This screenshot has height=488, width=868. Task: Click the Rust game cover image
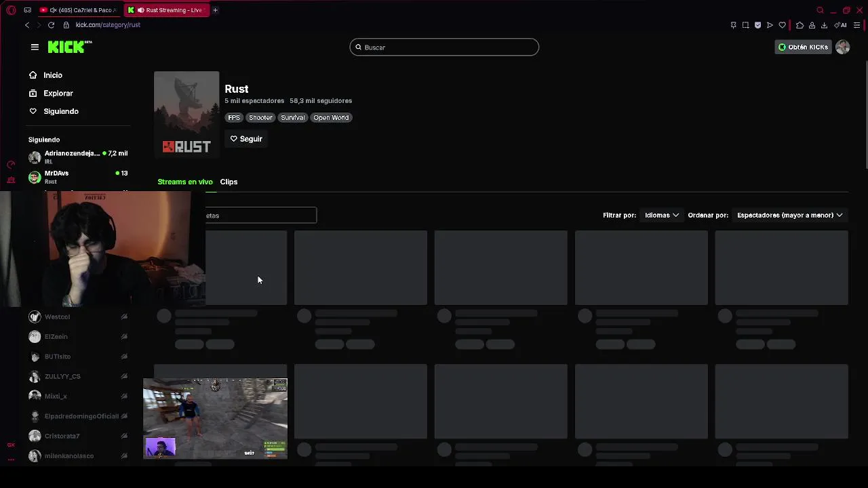(x=186, y=115)
